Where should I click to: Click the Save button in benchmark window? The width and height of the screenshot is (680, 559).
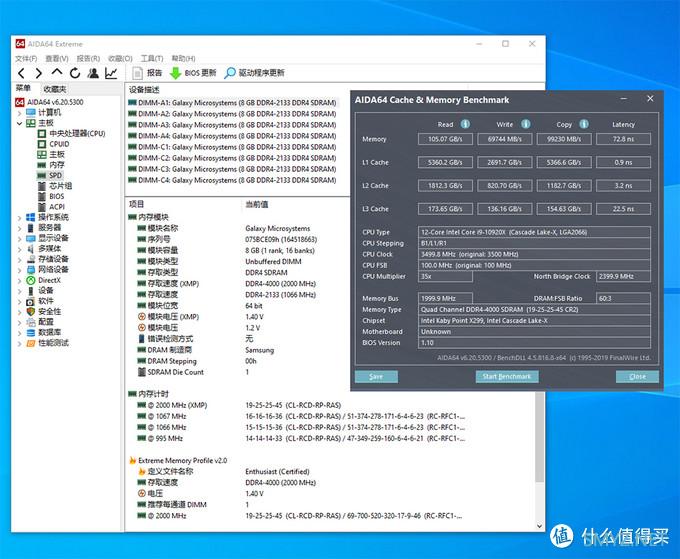click(x=376, y=376)
